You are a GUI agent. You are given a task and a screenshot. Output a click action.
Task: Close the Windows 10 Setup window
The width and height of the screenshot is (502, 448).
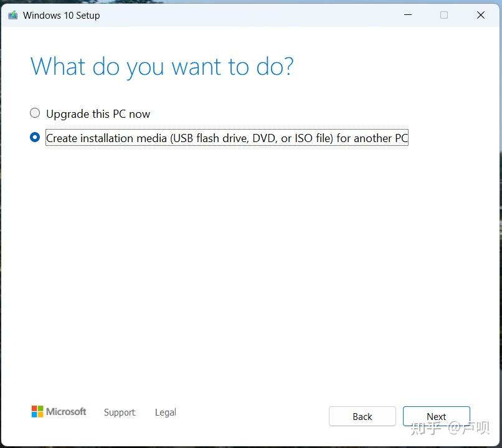coord(481,15)
